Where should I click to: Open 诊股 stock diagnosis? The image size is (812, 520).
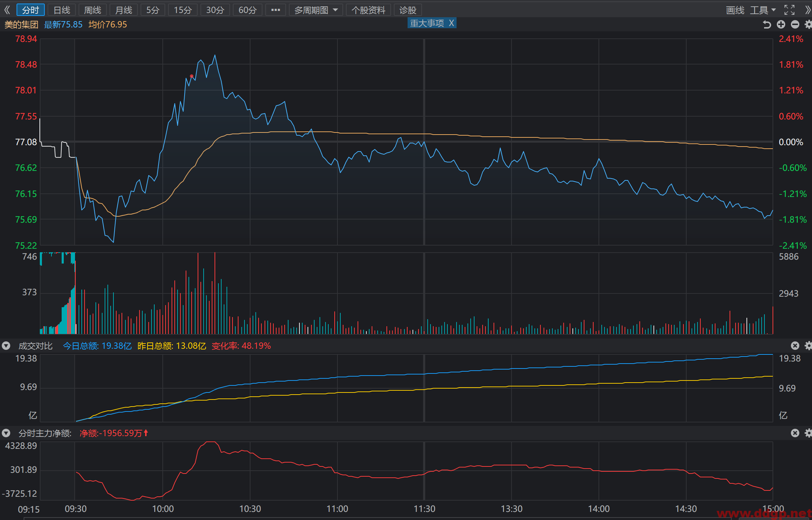(408, 10)
